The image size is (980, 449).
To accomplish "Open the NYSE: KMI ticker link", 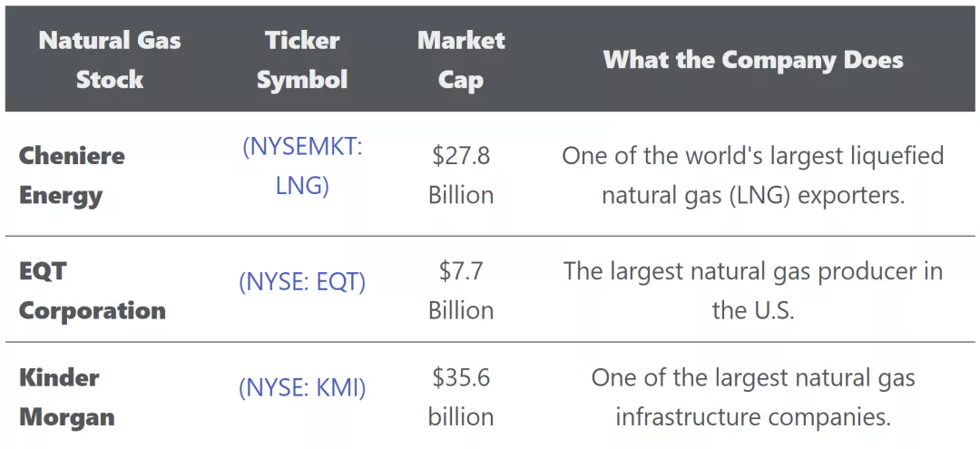I will point(302,388).
